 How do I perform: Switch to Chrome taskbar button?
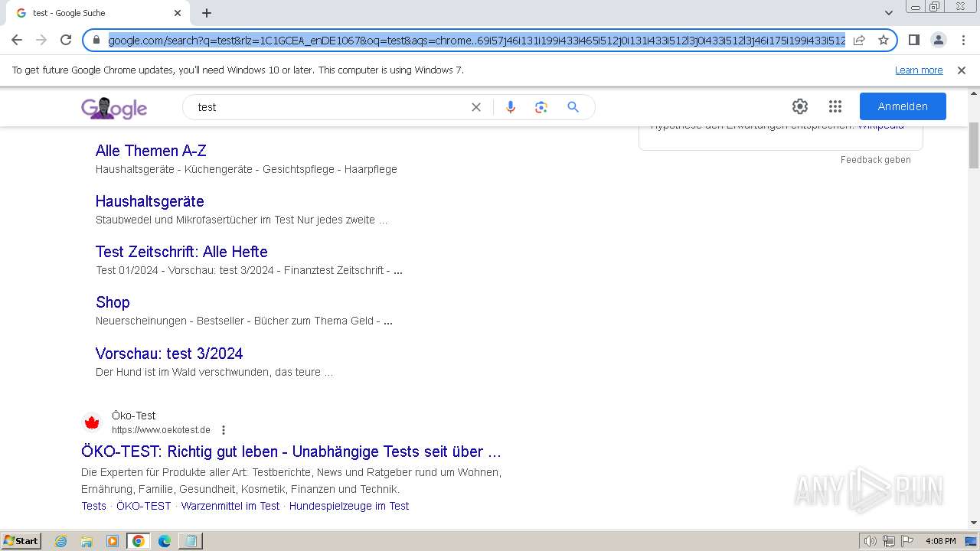click(x=139, y=541)
